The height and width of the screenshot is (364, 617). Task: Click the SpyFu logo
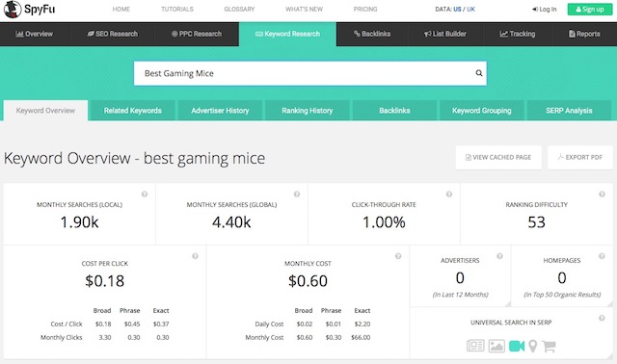coord(30,10)
